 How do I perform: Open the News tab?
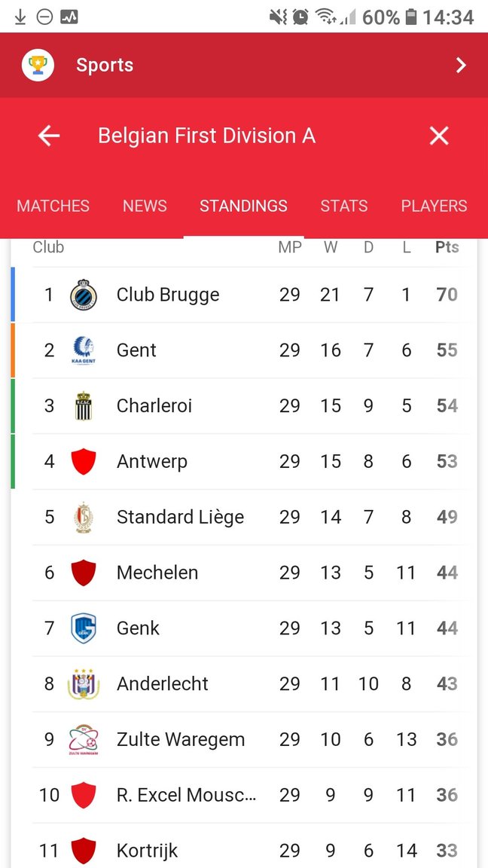click(145, 206)
